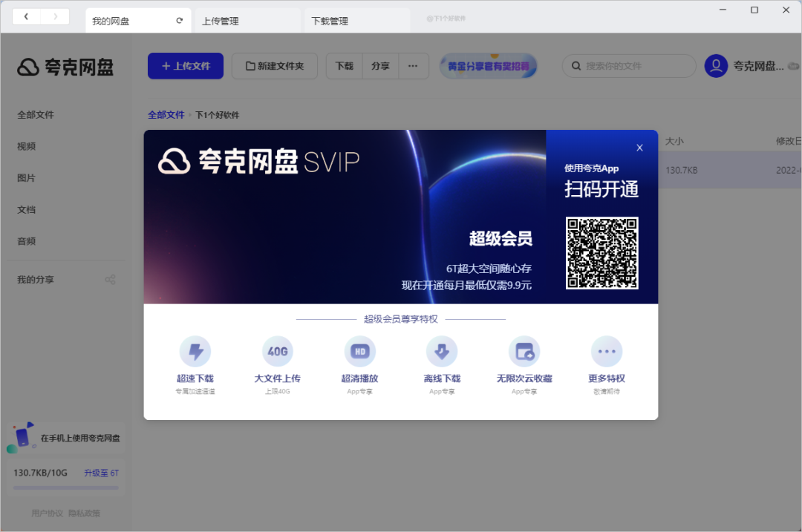The width and height of the screenshot is (802, 532).
Task: Click the 上传文件 button
Action: pos(186,66)
